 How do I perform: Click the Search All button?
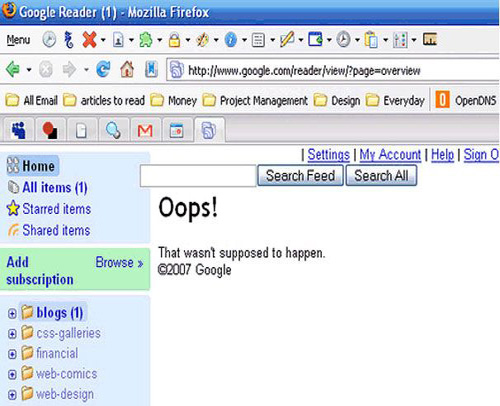[x=381, y=176]
